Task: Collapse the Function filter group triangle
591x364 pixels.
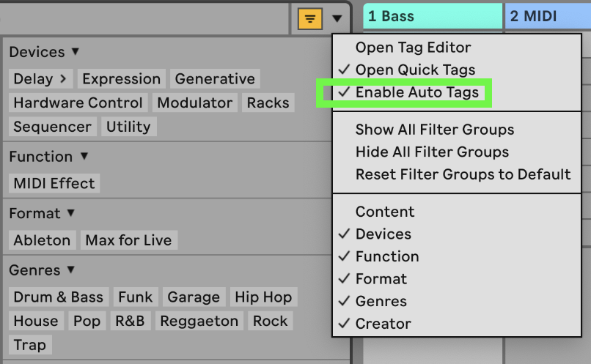Action: coord(84,157)
